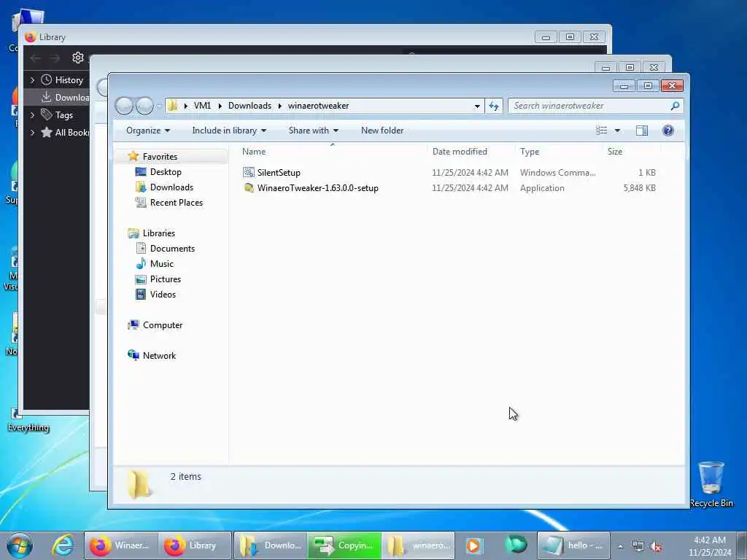The width and height of the screenshot is (747, 560).
Task: Open the Music library
Action: click(x=161, y=264)
